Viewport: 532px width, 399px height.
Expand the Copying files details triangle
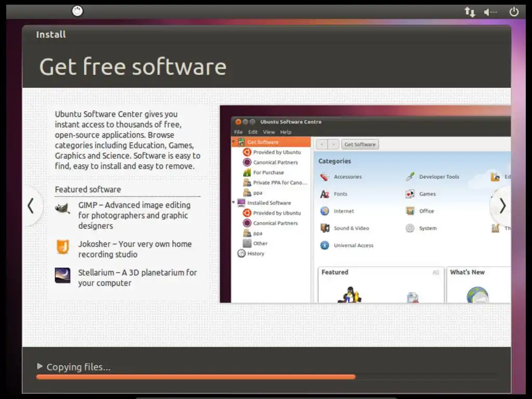click(x=39, y=366)
